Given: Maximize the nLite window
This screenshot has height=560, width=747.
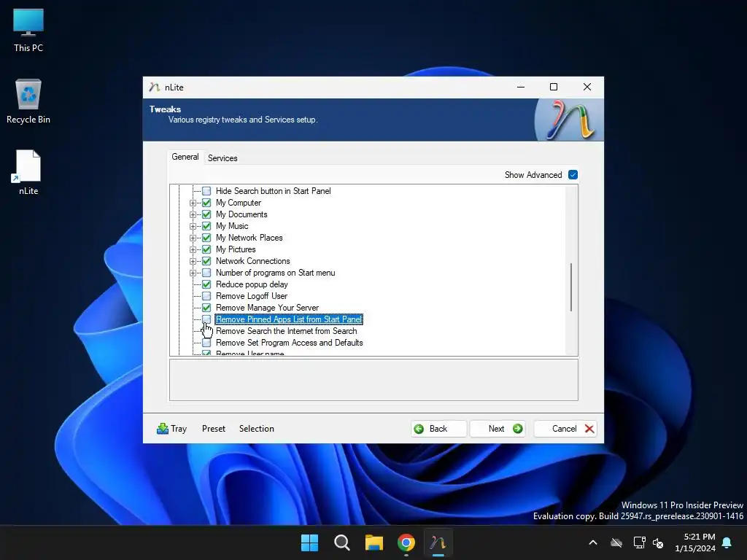Looking at the screenshot, I should click(x=554, y=87).
